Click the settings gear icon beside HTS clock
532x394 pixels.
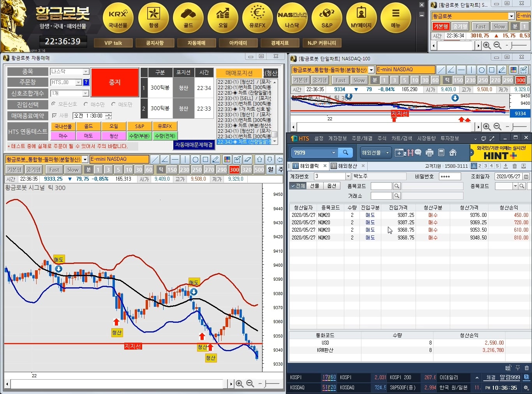pos(526,388)
